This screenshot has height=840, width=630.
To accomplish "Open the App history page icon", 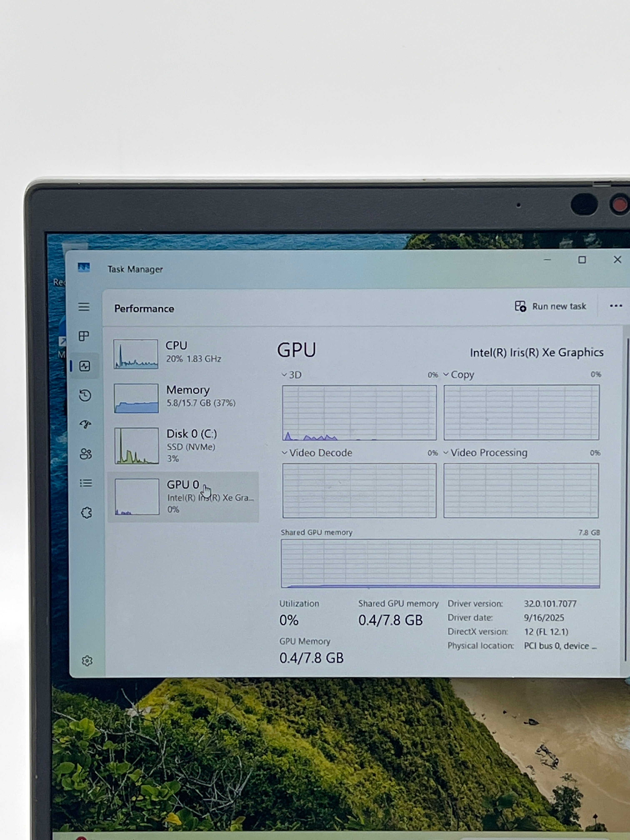I will point(85,396).
